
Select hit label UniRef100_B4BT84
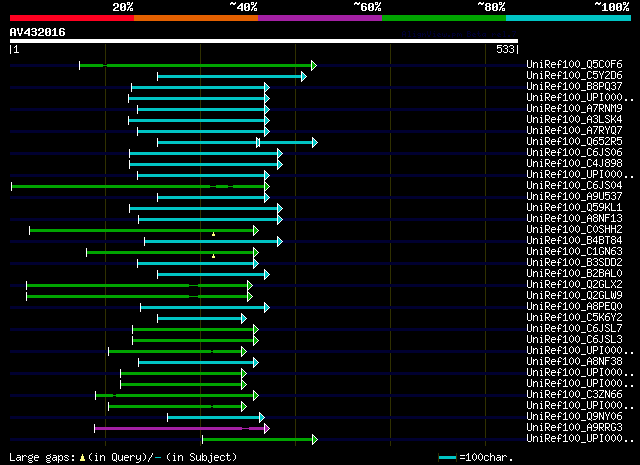pos(574,240)
